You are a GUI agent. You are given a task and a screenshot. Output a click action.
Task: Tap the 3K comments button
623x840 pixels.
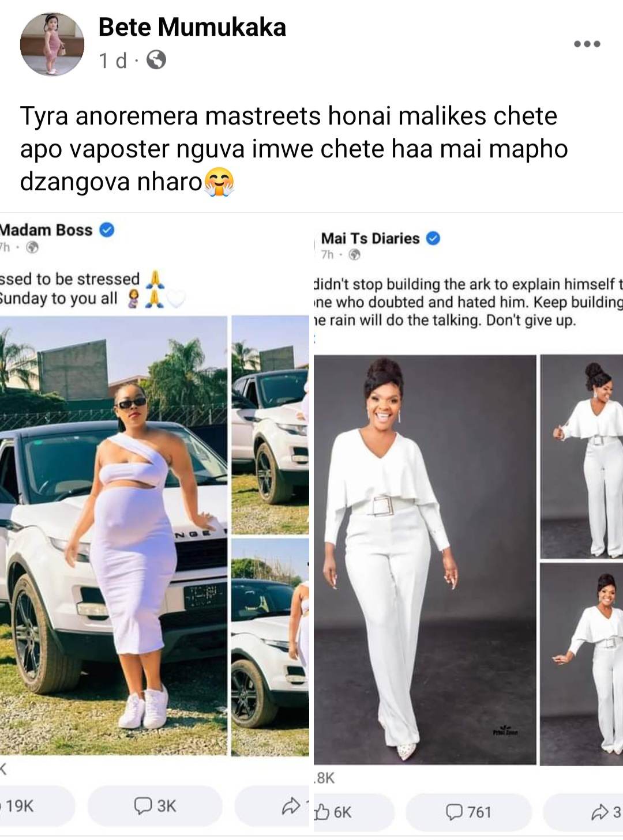(x=155, y=805)
